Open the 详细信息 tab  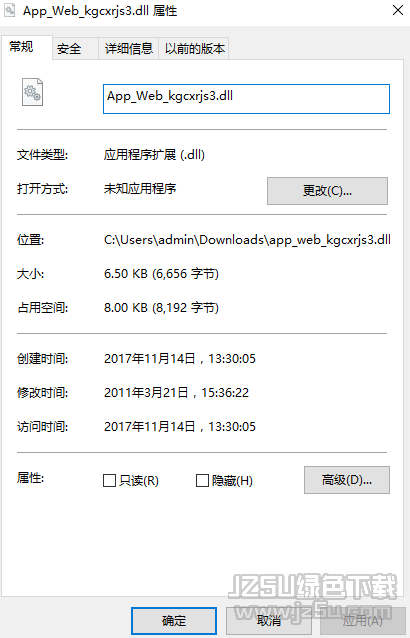[x=129, y=49]
